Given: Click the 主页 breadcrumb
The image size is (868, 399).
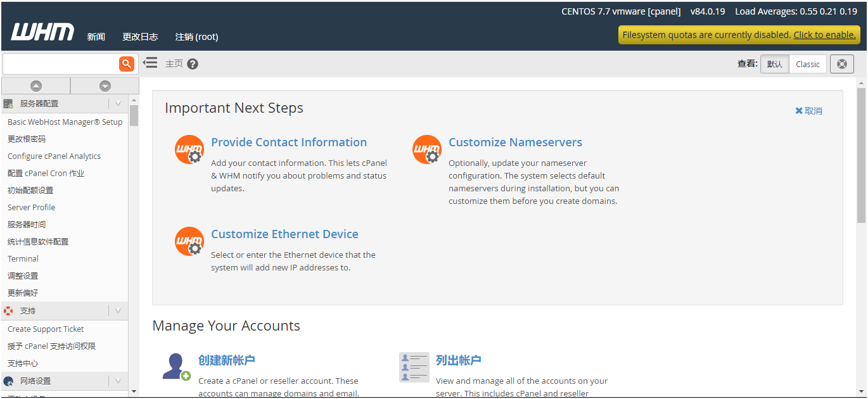Looking at the screenshot, I should (x=174, y=64).
